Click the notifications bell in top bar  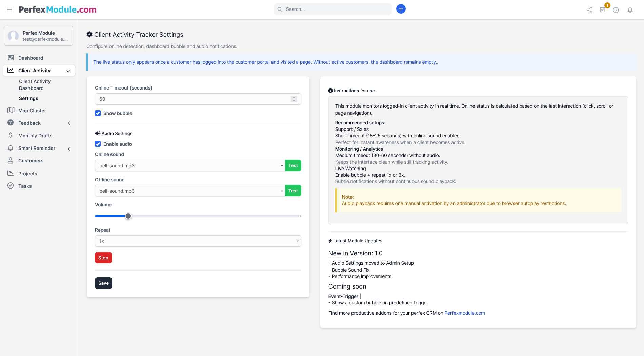click(630, 10)
